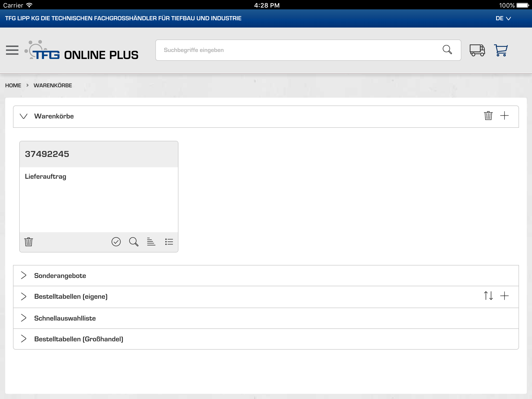Viewport: 532px width, 399px height.
Task: Click the aligned-lines icon on basket card
Action: coord(151,242)
